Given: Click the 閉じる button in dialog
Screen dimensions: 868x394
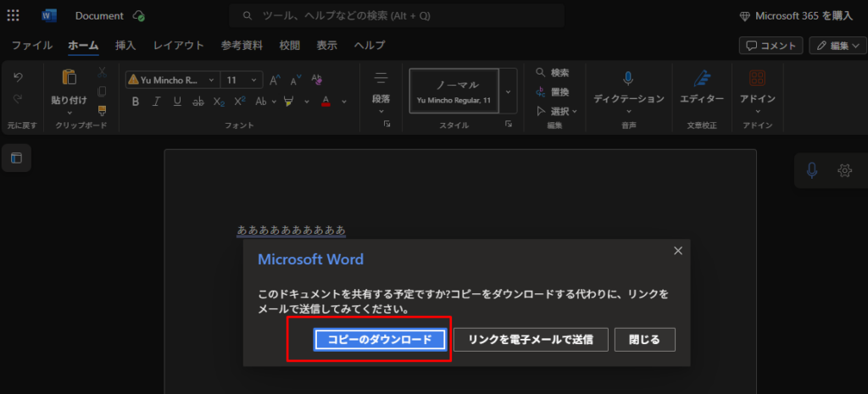Looking at the screenshot, I should pos(644,340).
